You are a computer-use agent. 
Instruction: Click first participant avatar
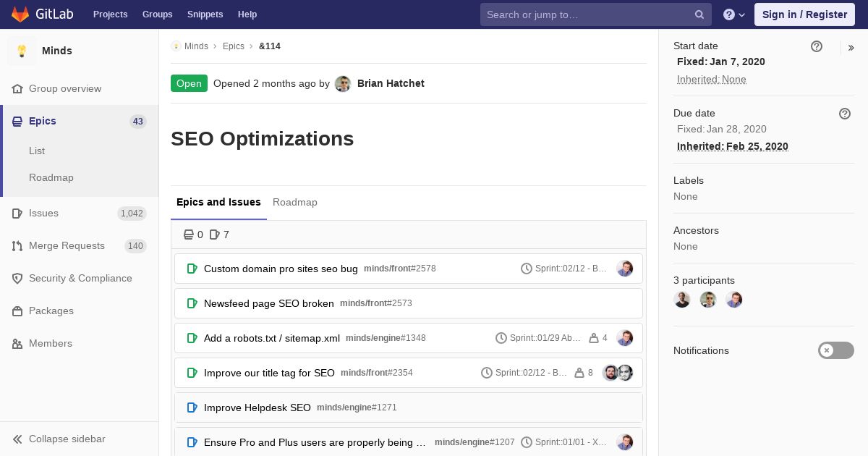click(x=682, y=300)
